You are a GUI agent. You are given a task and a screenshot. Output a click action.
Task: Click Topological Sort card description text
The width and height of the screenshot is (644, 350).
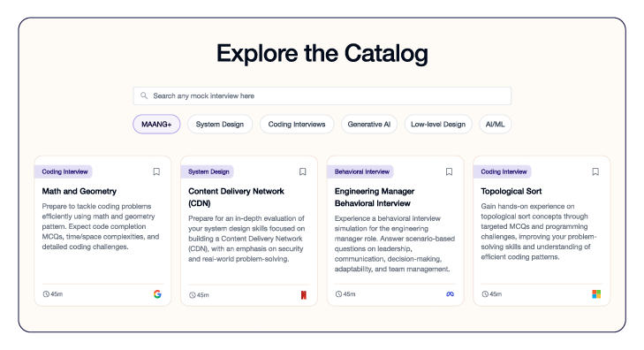(x=539, y=232)
